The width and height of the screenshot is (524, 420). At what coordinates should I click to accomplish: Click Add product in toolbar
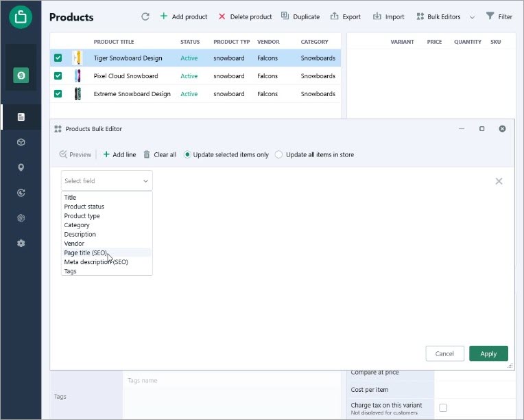tap(184, 16)
